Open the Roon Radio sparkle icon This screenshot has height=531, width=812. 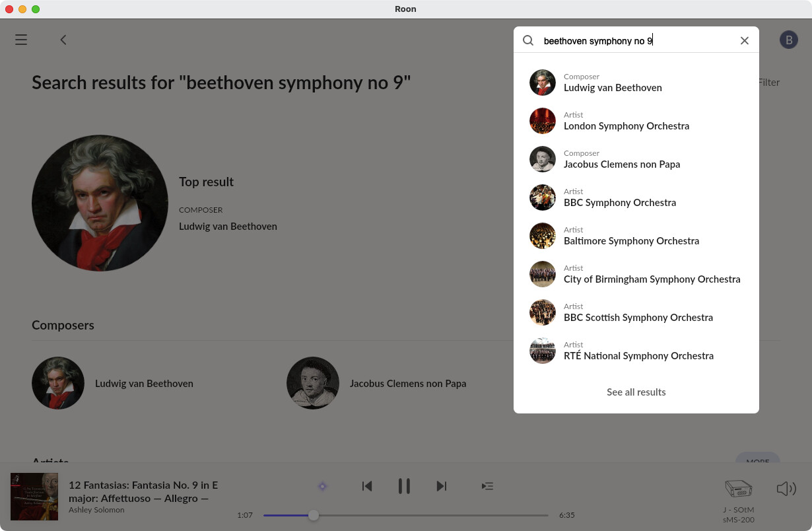pyautogui.click(x=322, y=486)
